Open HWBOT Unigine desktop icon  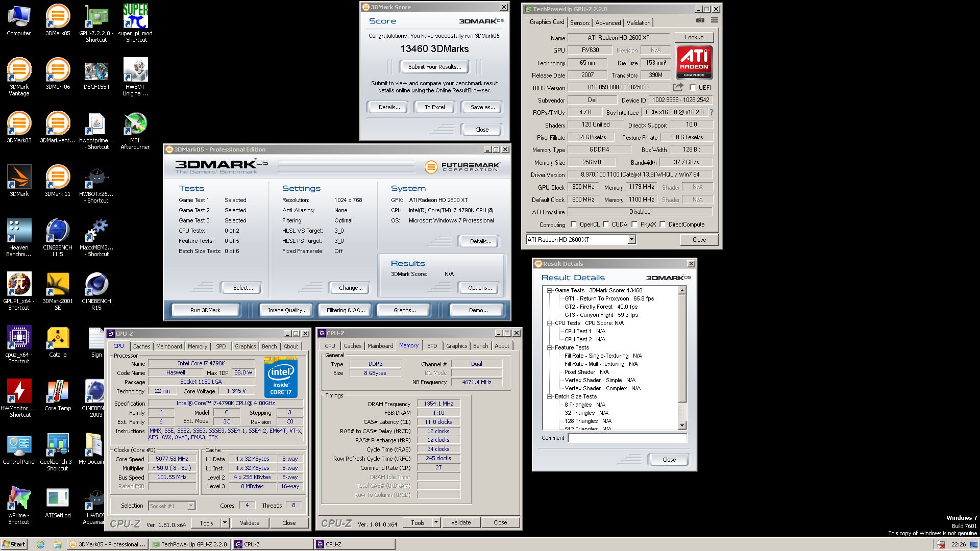135,77
